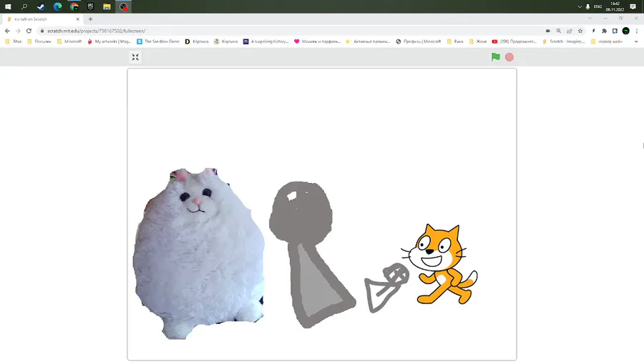Click the orange Scratch cat sprite

click(x=439, y=264)
